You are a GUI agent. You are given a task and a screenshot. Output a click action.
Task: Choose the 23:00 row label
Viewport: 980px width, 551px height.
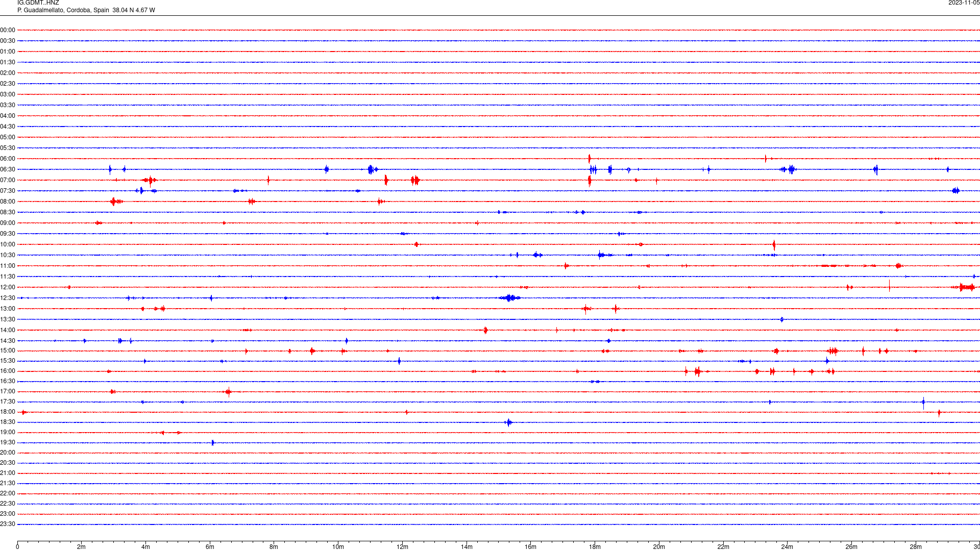pos(8,514)
